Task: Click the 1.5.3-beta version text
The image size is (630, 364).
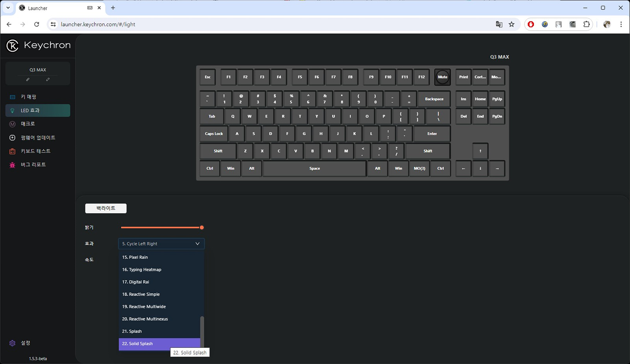Action: coord(38,359)
